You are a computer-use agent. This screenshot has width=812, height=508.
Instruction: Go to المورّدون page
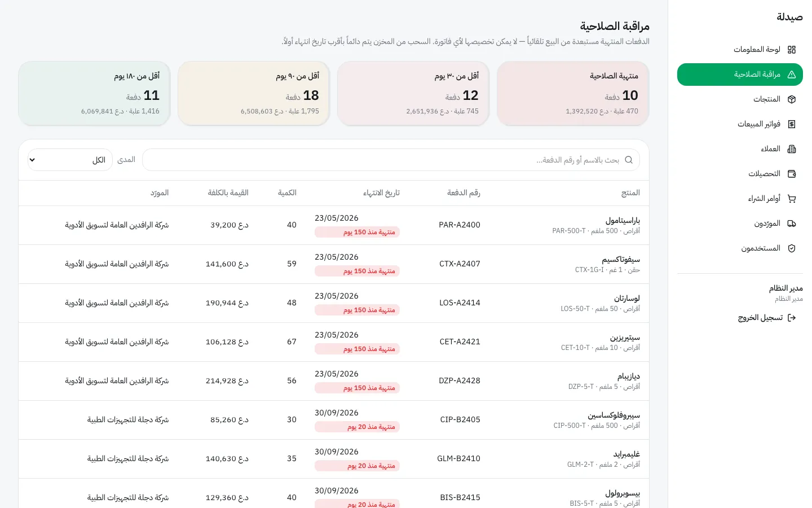(740, 224)
